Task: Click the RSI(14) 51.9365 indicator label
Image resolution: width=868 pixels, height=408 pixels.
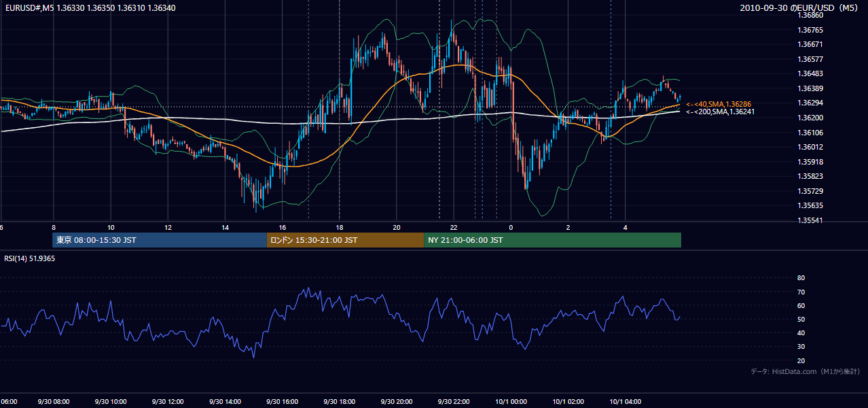Action: [x=30, y=258]
